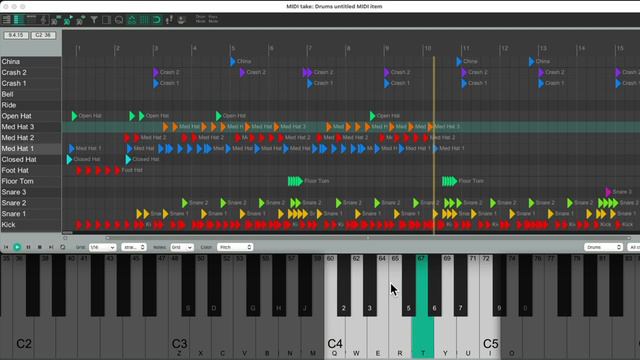
Task: Click the Piano Mode toolbar text
Action: [x=213, y=19]
